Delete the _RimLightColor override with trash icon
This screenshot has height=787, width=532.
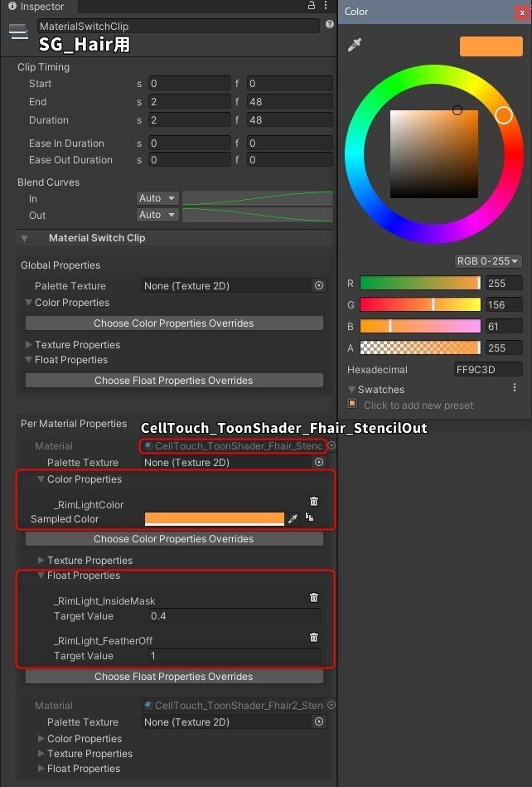(x=314, y=501)
